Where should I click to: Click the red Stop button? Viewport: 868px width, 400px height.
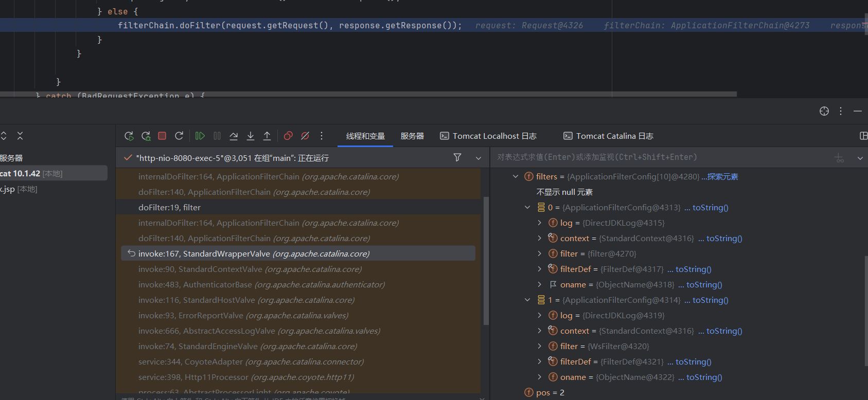coord(162,136)
